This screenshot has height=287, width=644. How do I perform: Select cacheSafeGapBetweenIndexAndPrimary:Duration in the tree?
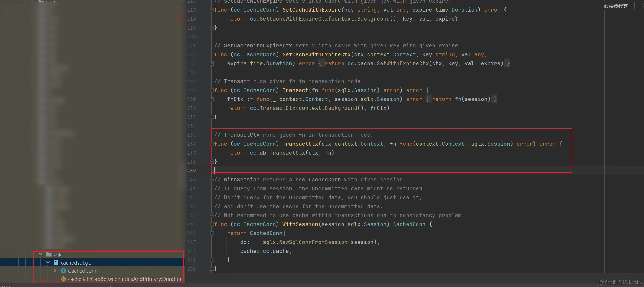coord(125,279)
